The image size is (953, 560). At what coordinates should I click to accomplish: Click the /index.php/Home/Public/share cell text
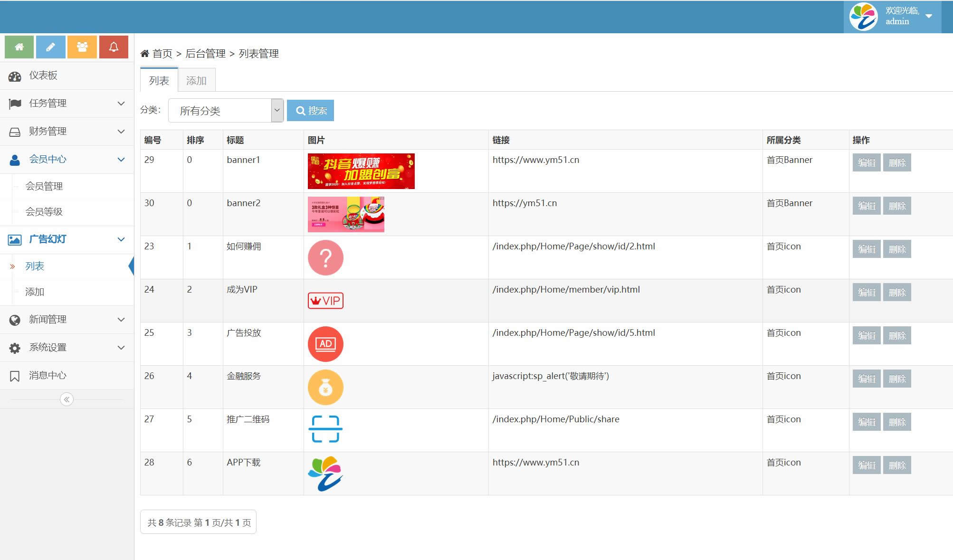pos(556,419)
